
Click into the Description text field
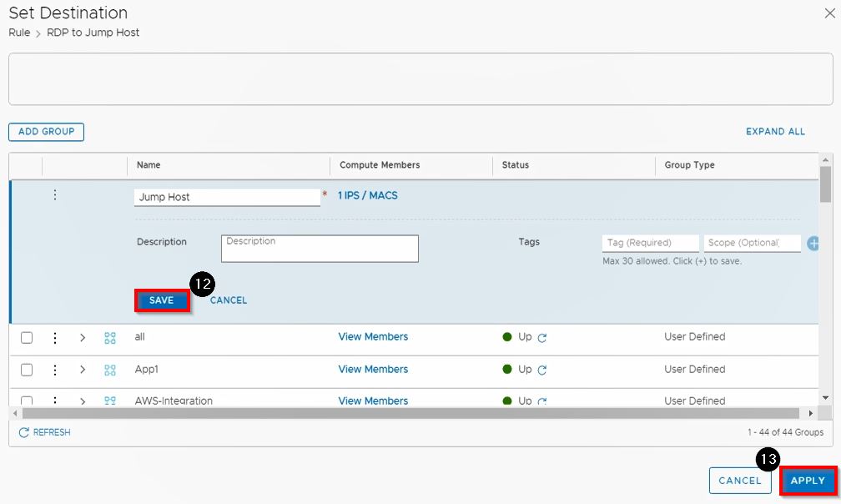coord(320,249)
